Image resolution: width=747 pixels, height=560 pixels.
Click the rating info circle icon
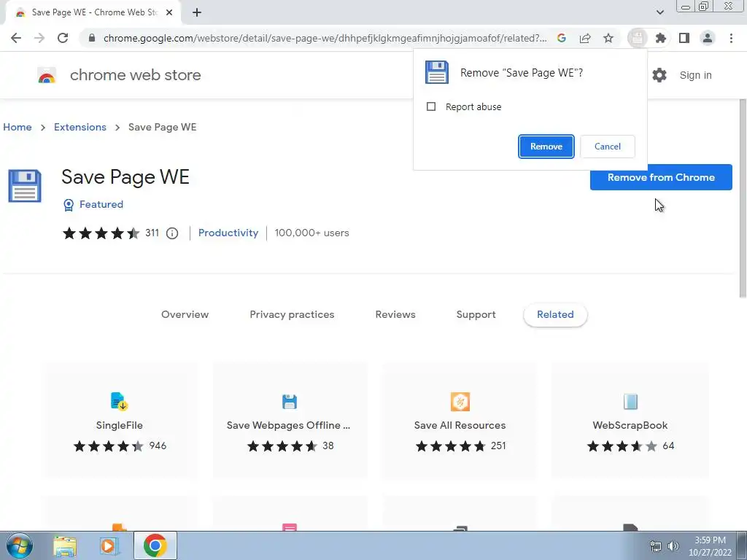pos(172,233)
